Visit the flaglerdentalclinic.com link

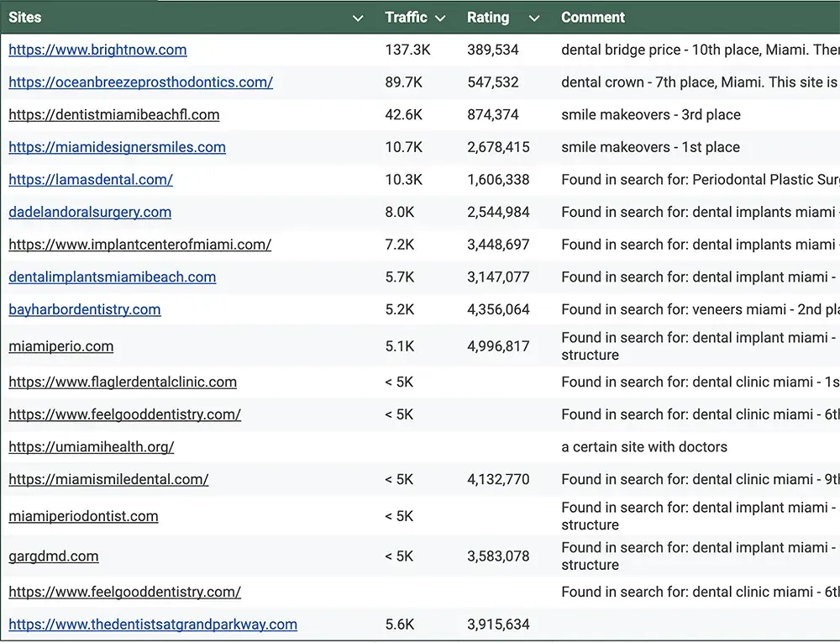point(123,382)
